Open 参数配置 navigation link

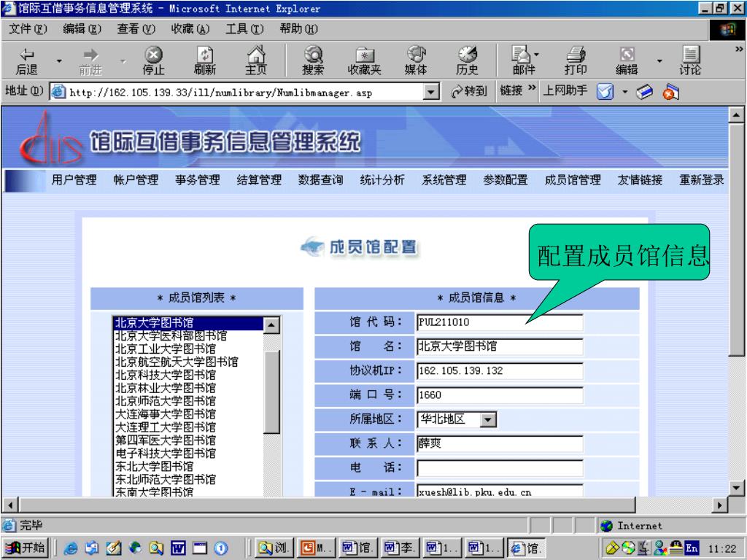point(506,180)
